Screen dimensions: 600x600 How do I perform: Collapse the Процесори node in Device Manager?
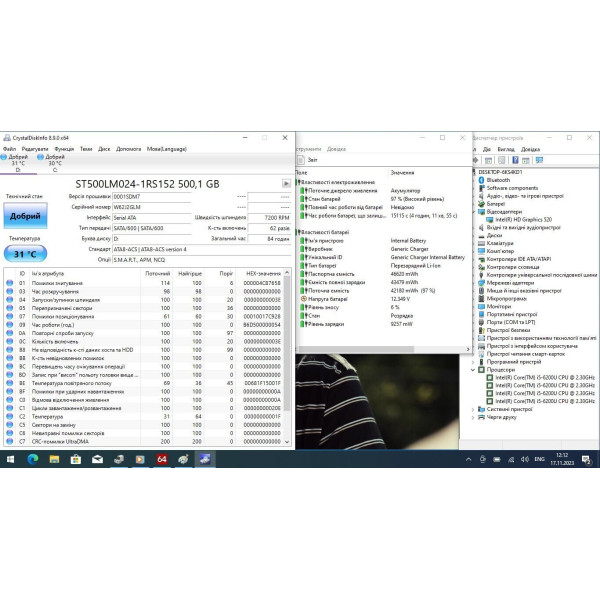[x=473, y=370]
